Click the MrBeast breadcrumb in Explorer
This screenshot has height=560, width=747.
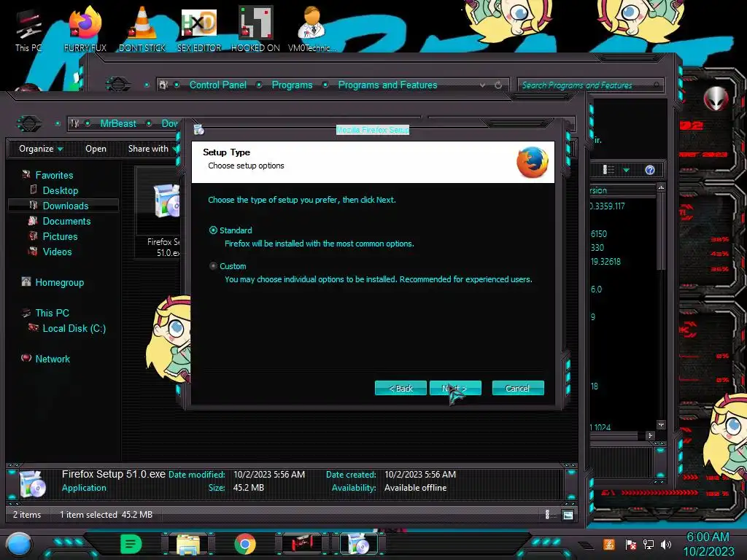coord(118,123)
